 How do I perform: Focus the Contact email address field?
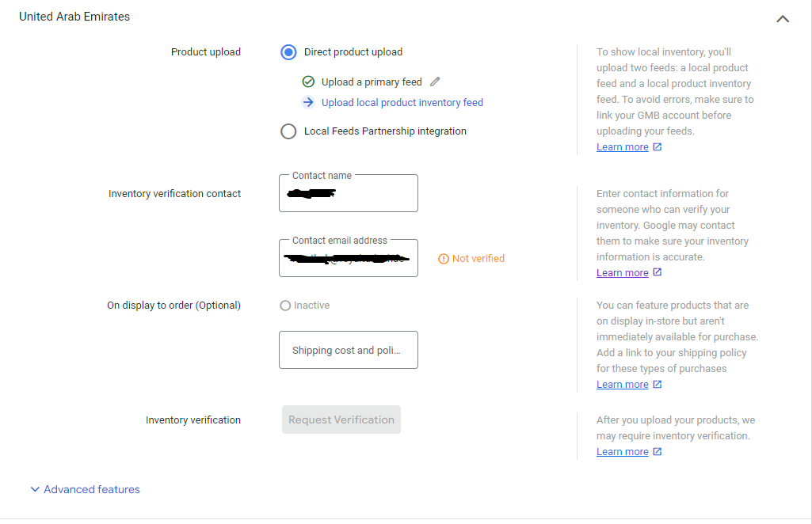click(349, 258)
